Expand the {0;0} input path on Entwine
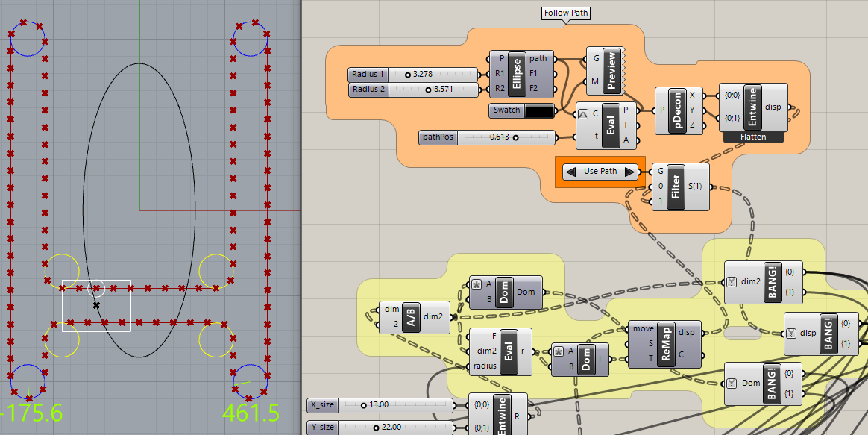Viewport: 868px width, 435px height. coord(732,95)
